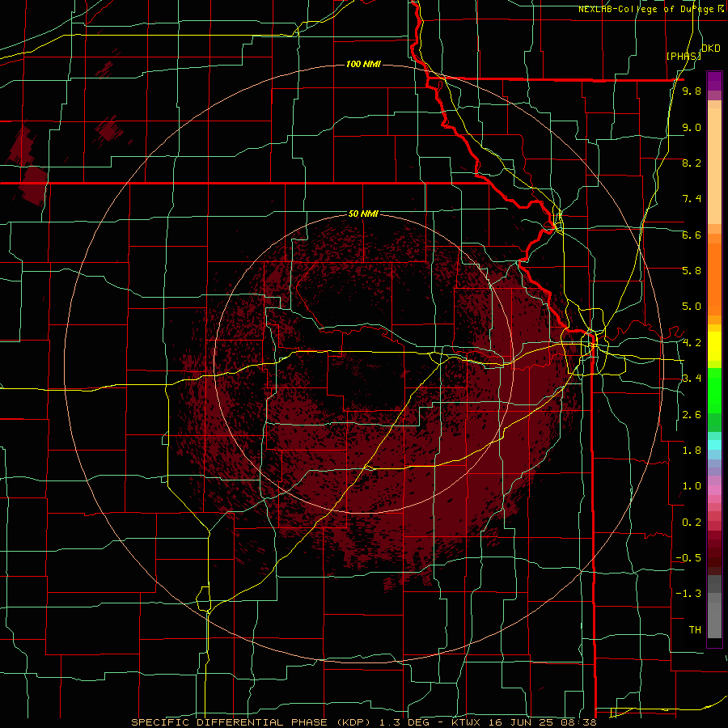Click the 50 NMI range ring label
Viewport: 728px width, 728px height.
[363, 214]
